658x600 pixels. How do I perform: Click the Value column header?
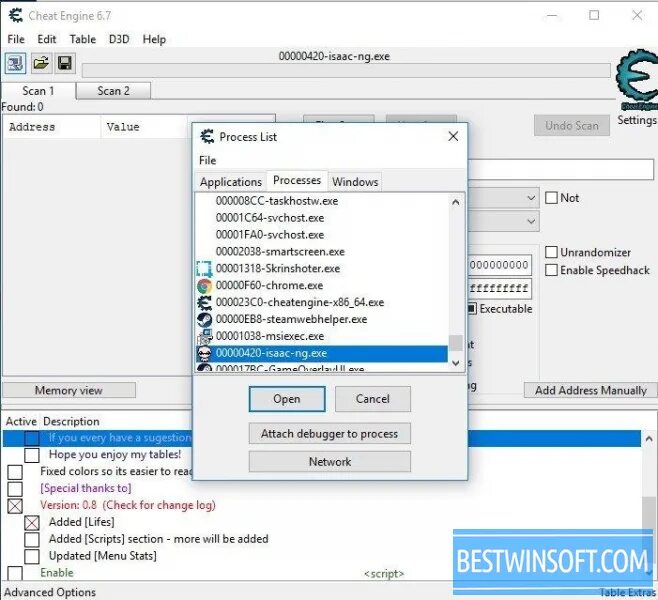(x=145, y=127)
